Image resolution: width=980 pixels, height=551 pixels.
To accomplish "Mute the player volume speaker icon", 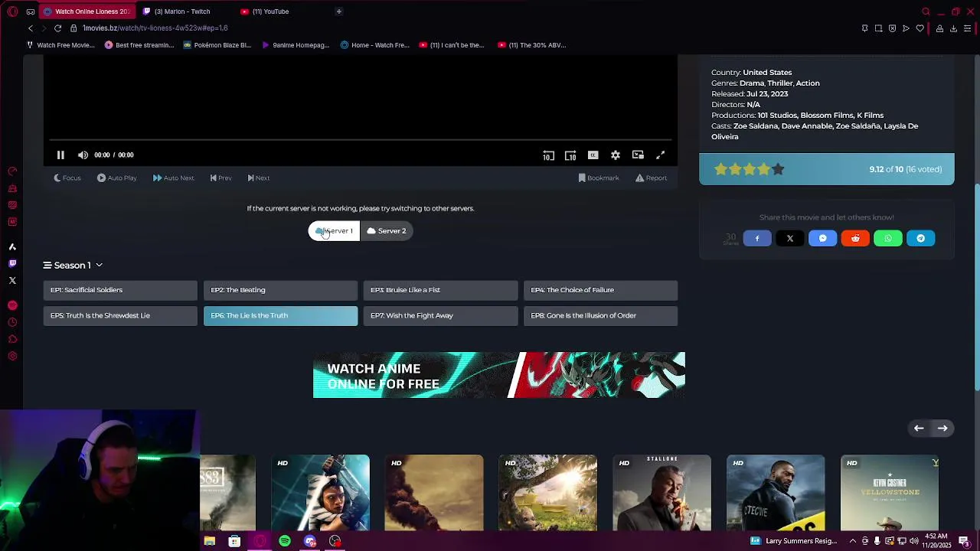I will pyautogui.click(x=83, y=155).
